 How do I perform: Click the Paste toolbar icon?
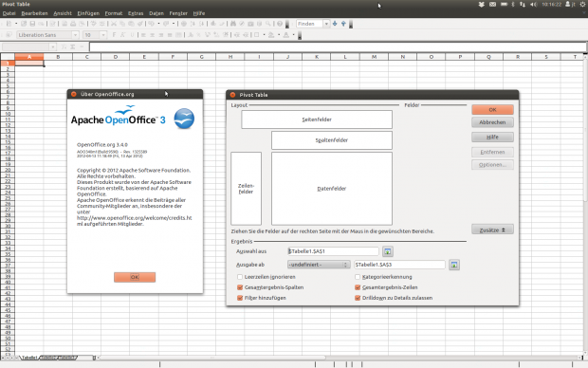[131, 24]
